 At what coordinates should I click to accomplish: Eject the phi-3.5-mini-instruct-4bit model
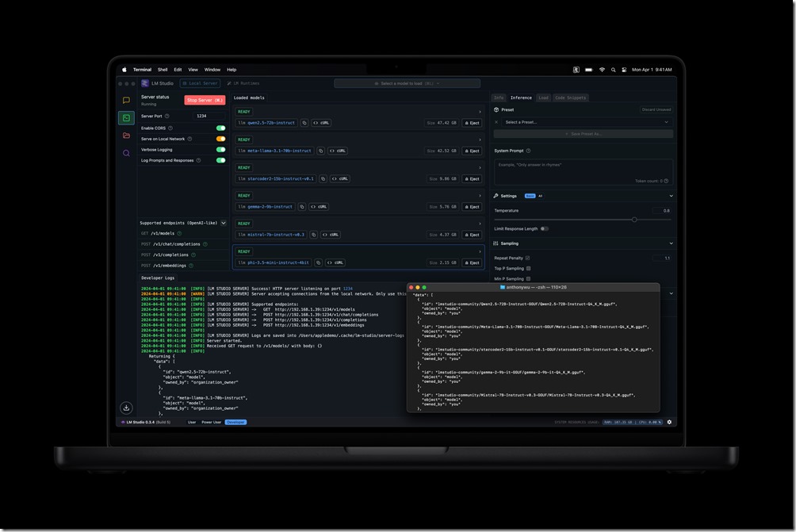tap(472, 262)
